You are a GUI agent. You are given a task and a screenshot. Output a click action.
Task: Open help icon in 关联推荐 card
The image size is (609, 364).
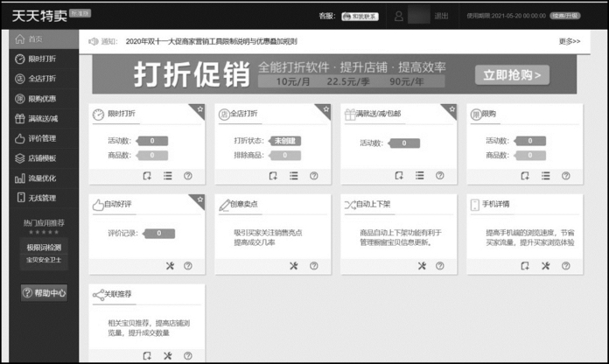coord(188,356)
